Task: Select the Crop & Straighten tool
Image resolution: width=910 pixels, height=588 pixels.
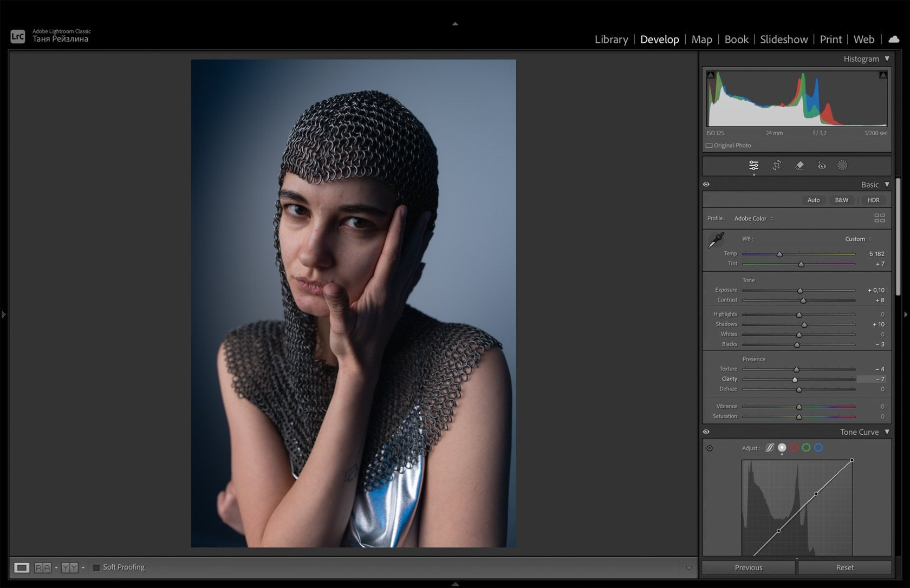Action: [777, 166]
